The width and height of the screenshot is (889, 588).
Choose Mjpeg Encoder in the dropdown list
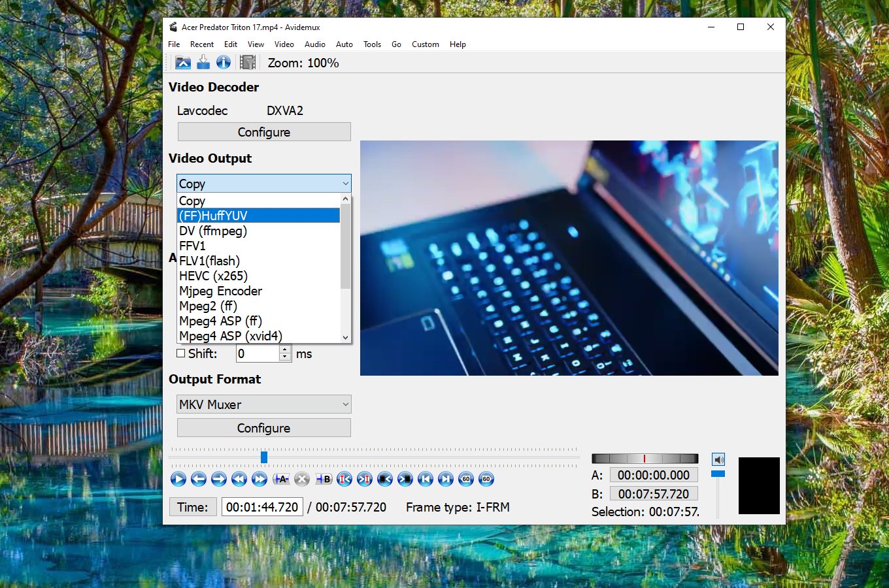pyautogui.click(x=220, y=291)
